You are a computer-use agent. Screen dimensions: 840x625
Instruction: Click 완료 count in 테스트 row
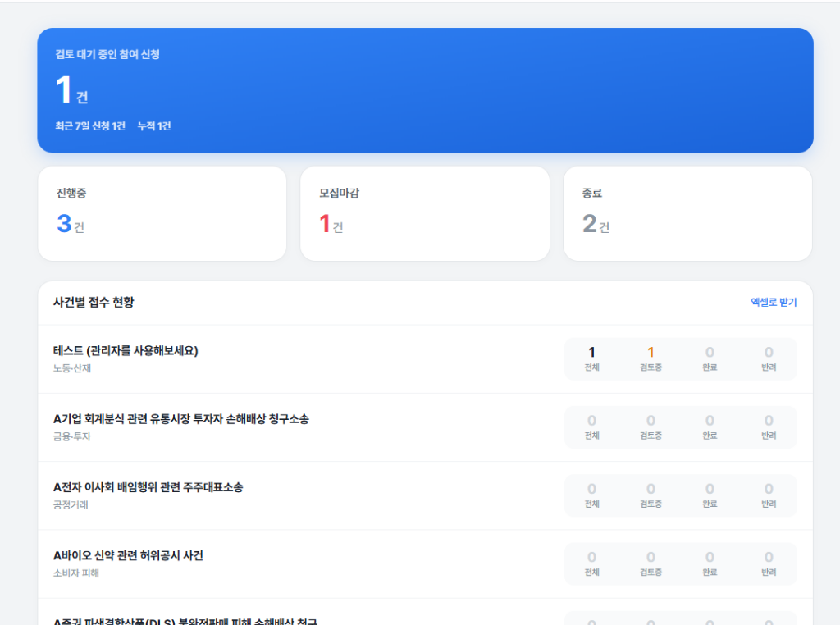(710, 358)
